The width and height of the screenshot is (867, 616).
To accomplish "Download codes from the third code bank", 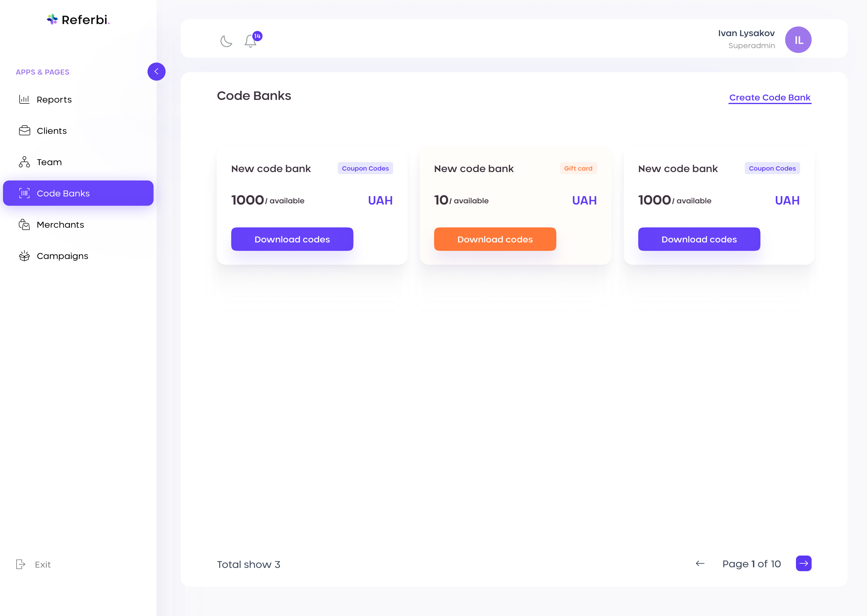I will point(699,239).
